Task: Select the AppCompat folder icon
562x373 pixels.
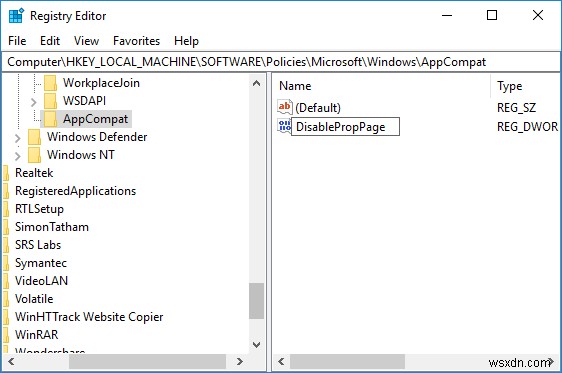Action: click(51, 119)
